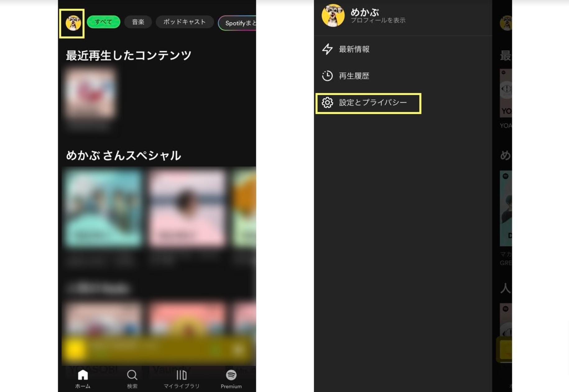Select the ポッドキャスト filter chip
The width and height of the screenshot is (569, 392).
185,22
